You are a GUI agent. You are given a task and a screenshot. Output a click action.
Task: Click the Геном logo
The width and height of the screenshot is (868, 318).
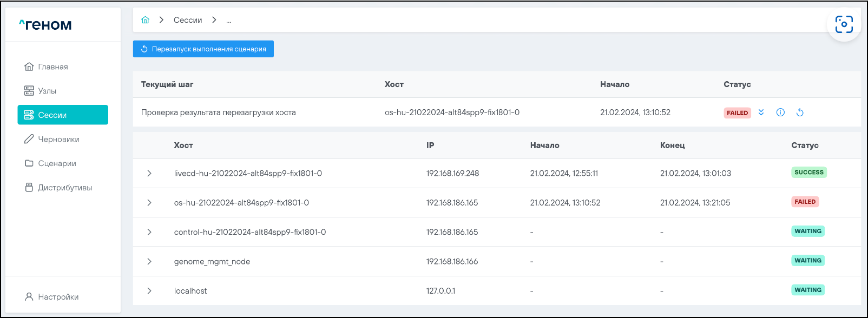45,25
